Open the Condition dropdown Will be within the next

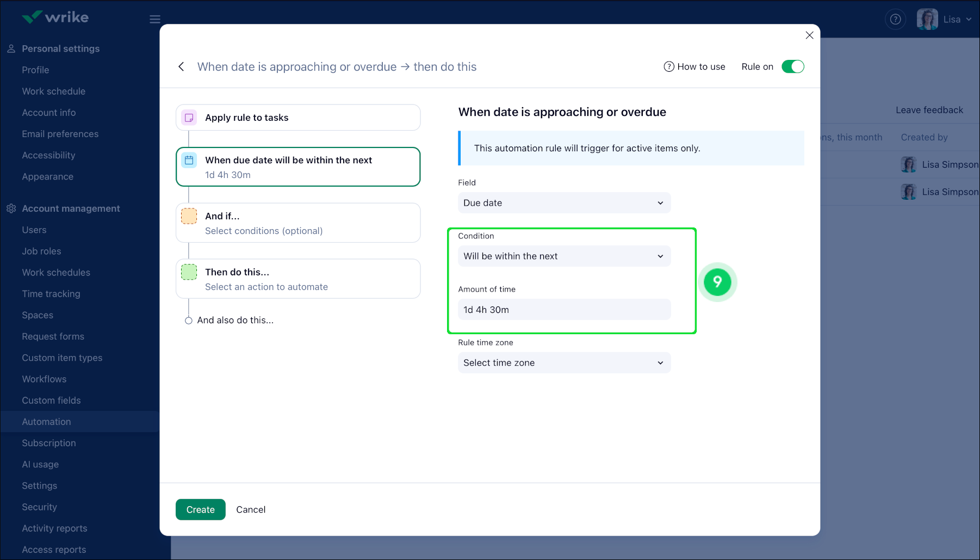coord(564,256)
